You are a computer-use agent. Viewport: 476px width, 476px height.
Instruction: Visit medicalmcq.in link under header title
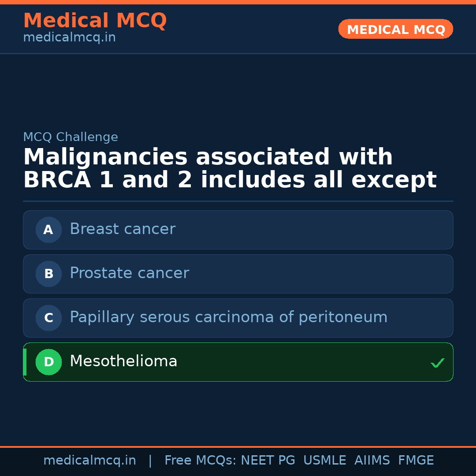pyautogui.click(x=69, y=38)
